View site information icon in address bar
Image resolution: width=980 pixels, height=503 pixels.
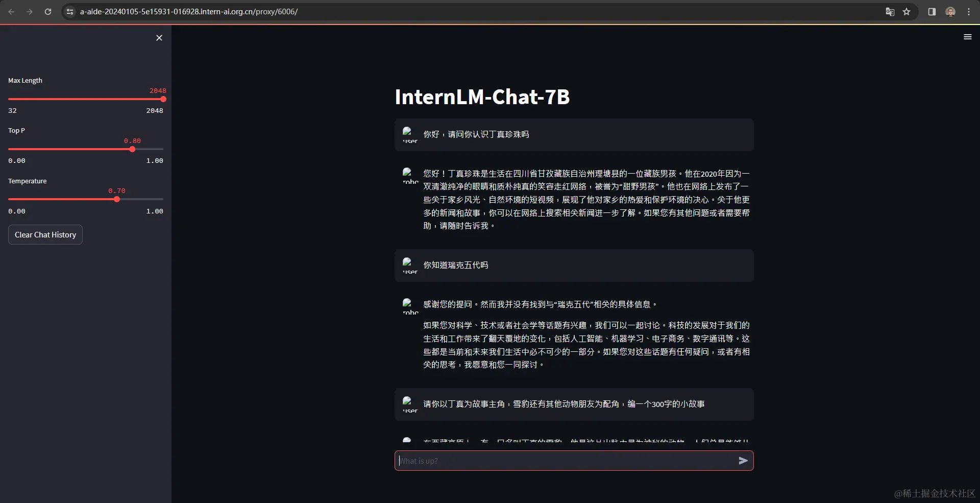click(70, 12)
